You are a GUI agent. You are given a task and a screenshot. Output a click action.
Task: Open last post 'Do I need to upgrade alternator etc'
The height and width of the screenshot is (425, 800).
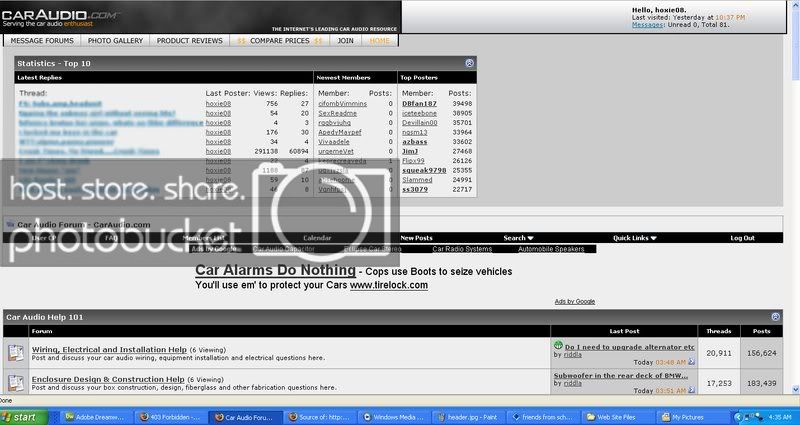click(x=630, y=347)
